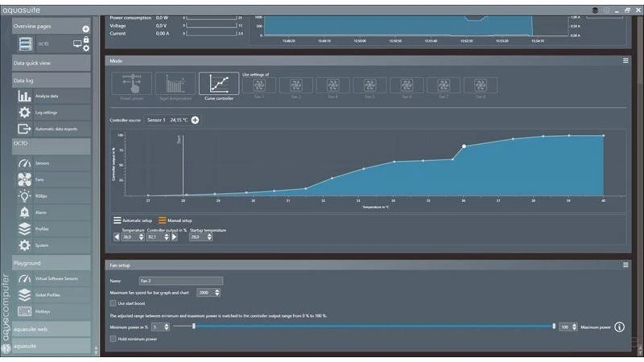Adjust the Maximum fan speed stepper
644x362 pixels.
tap(217, 293)
